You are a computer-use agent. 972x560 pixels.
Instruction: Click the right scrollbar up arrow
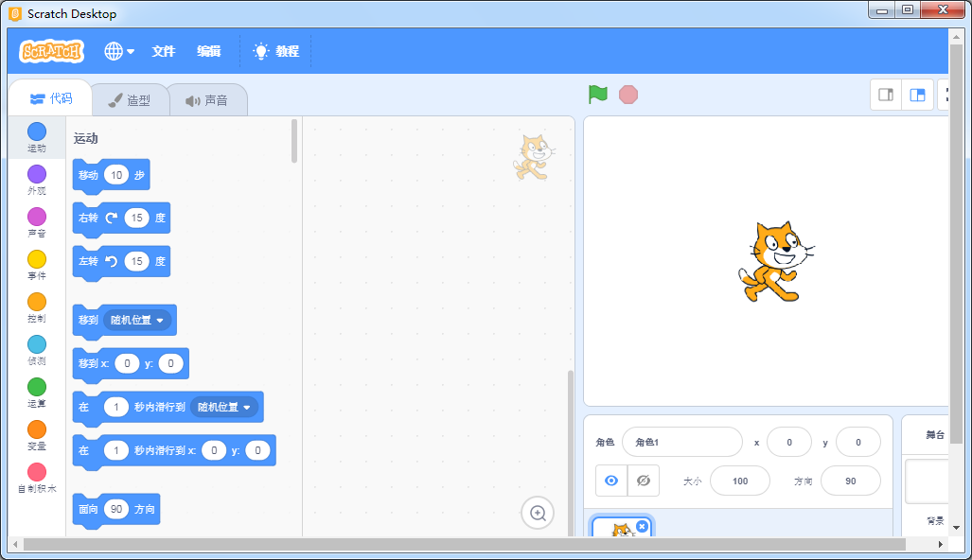click(x=956, y=37)
